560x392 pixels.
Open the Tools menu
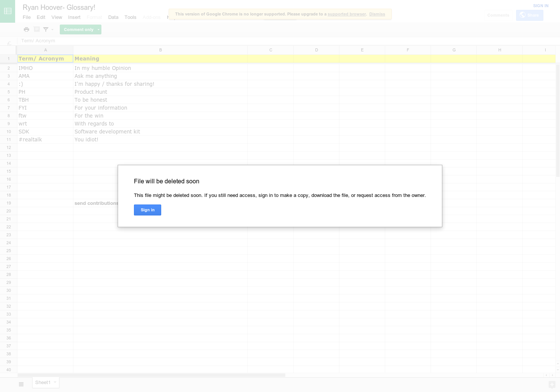(x=130, y=17)
